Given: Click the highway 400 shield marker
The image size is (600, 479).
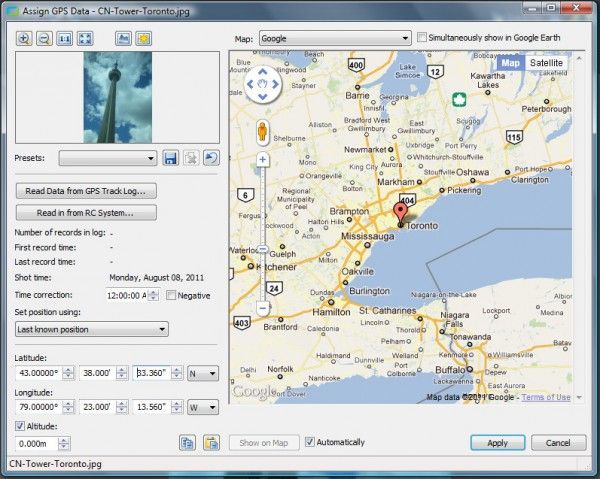Looking at the screenshot, I should coord(356,65).
